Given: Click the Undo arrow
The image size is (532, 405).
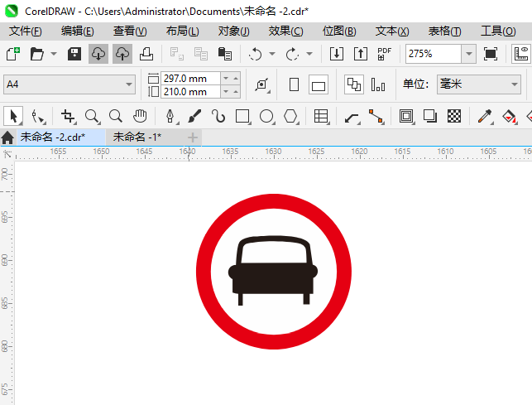Looking at the screenshot, I should 256,54.
